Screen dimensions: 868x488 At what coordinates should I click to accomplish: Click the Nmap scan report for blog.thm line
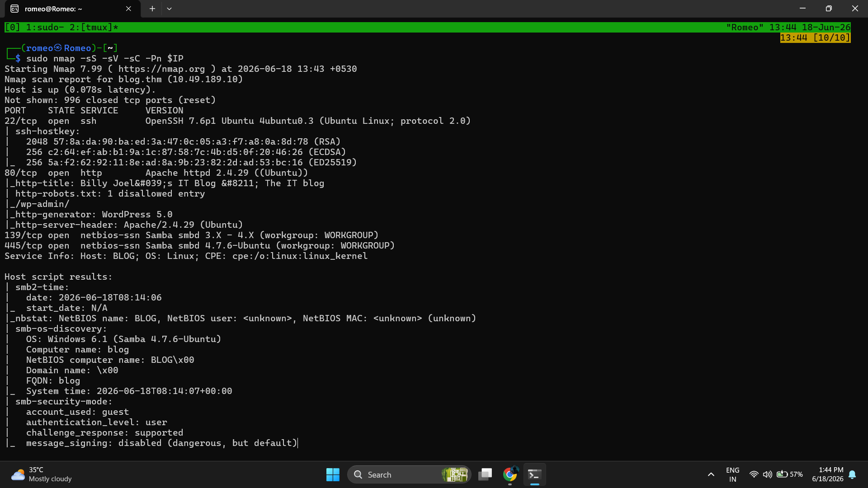[x=124, y=80]
